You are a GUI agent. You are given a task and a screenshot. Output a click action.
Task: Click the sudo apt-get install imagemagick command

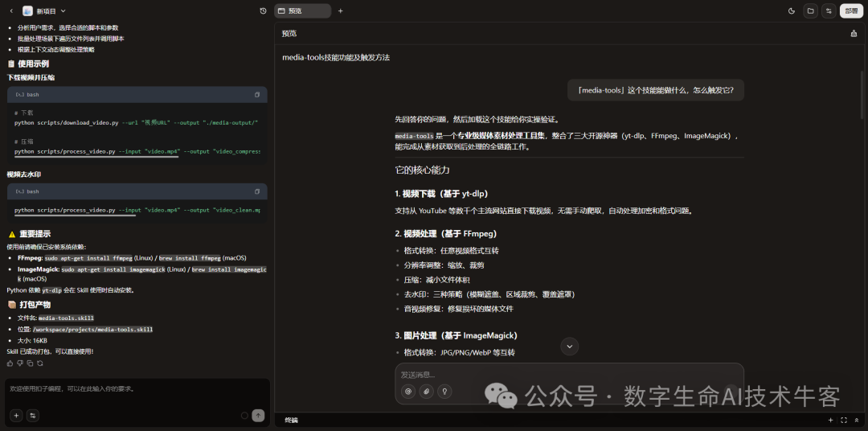[113, 269]
